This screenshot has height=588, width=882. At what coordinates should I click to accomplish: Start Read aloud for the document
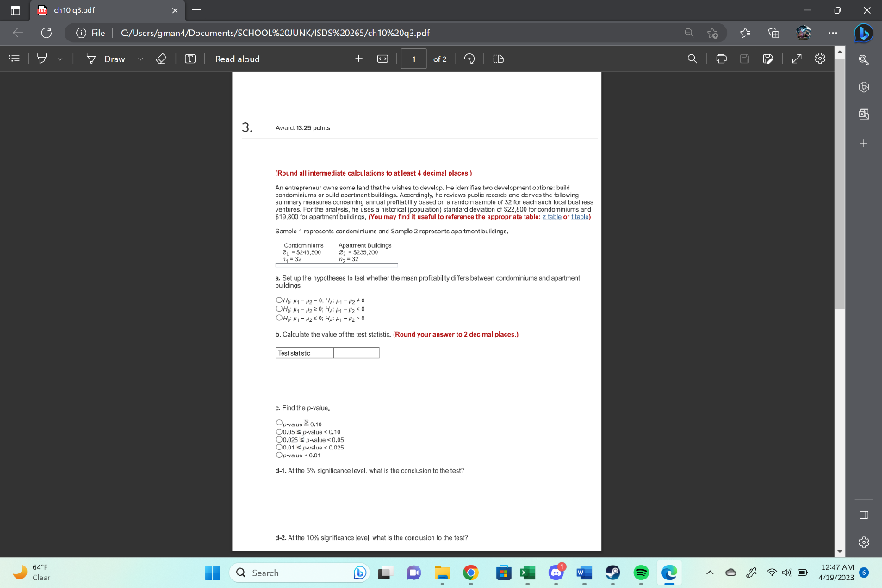[236, 59]
